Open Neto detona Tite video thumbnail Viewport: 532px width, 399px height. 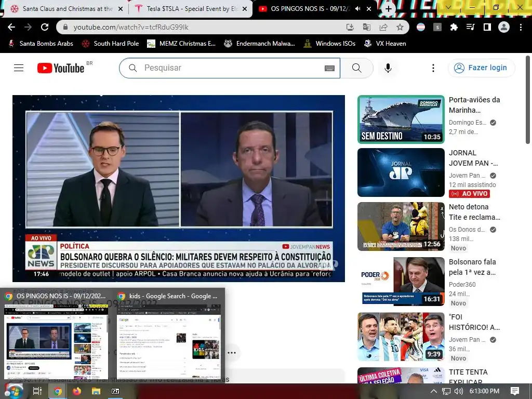tap(401, 227)
